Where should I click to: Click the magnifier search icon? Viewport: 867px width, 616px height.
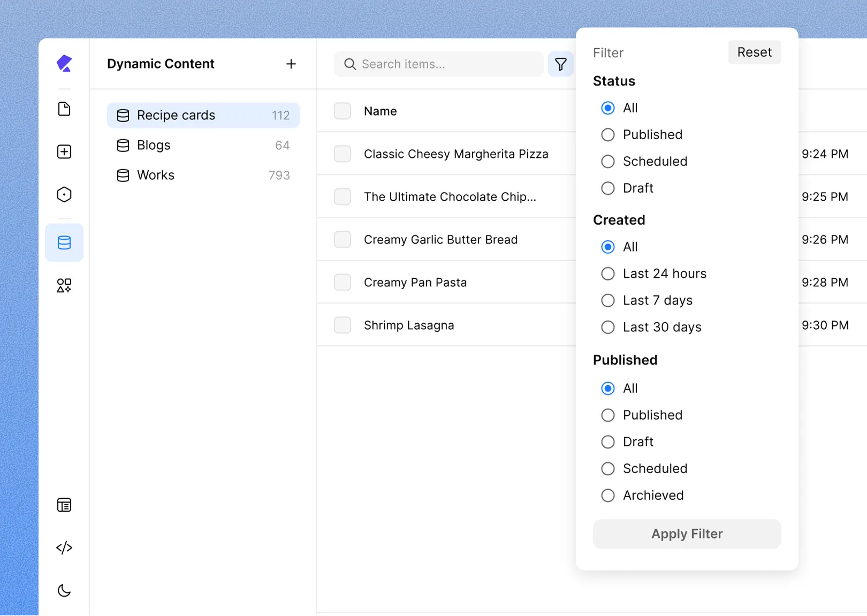coord(350,64)
